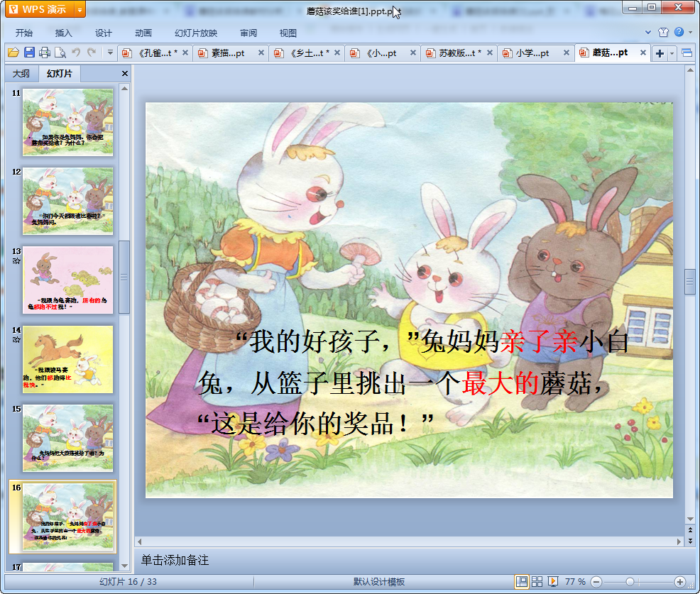Viewport: 700px width, 594px height.
Task: Click the zoom slider handle
Action: coord(630,582)
